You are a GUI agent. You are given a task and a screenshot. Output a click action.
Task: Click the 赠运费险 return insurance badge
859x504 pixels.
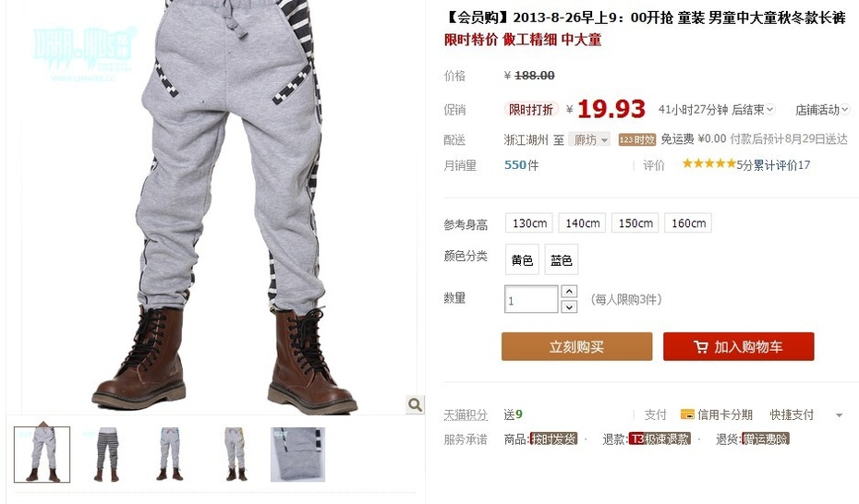[766, 438]
